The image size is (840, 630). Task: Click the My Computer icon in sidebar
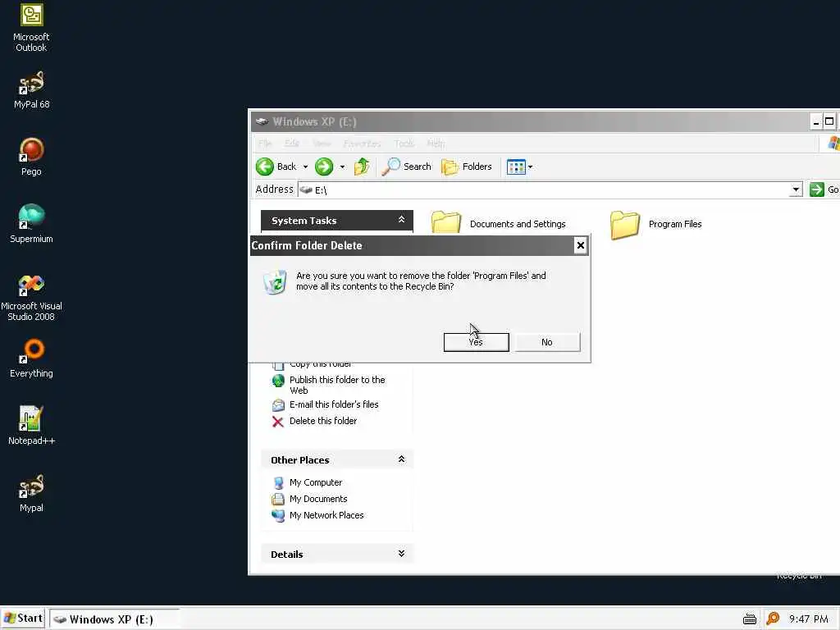[x=278, y=482]
